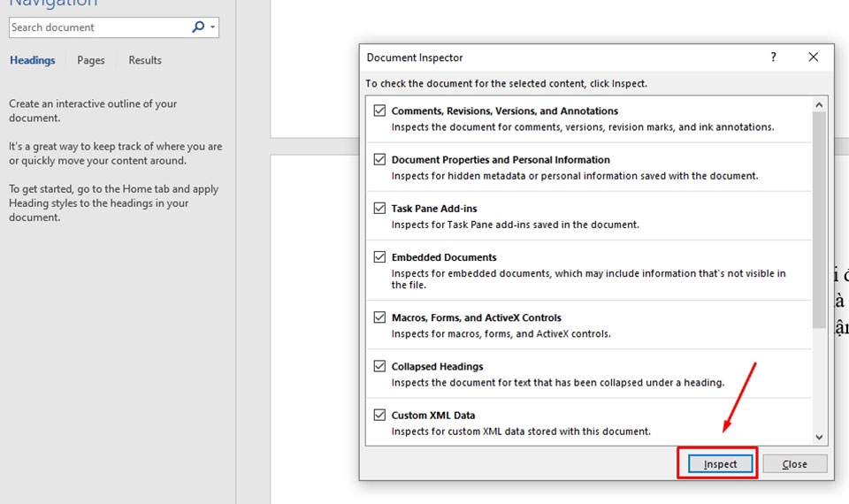
Task: Click the Search document input field
Action: coord(97,27)
